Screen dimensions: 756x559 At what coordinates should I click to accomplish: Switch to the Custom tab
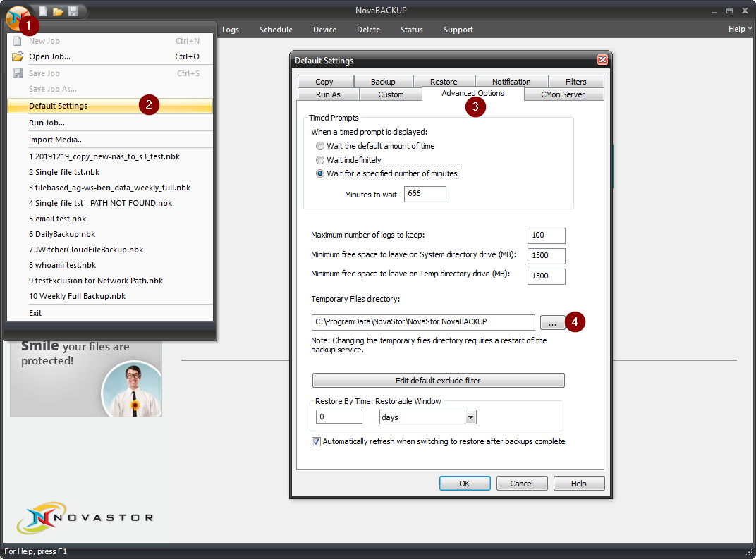[x=391, y=94]
